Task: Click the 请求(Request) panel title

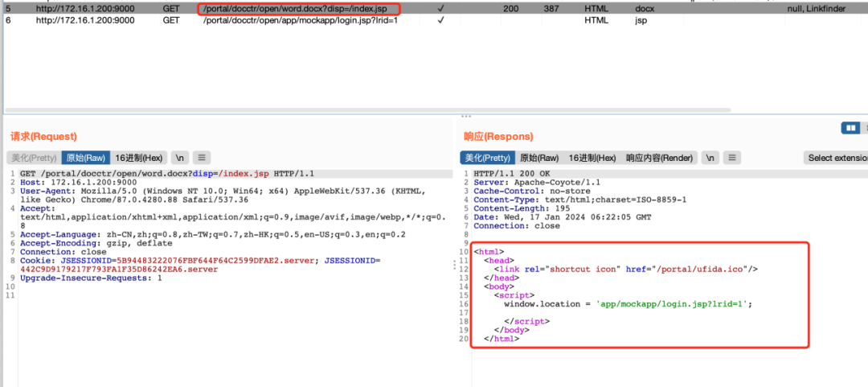Action: click(43, 137)
